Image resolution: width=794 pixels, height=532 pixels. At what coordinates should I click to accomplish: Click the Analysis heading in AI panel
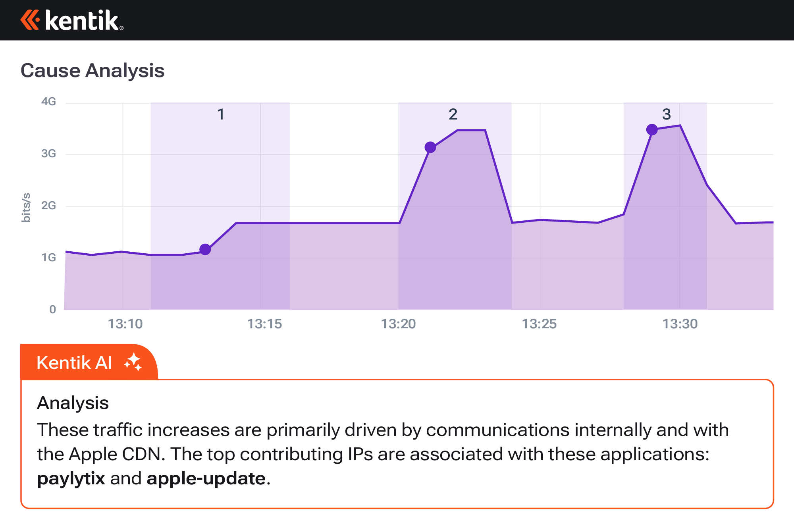click(x=73, y=403)
